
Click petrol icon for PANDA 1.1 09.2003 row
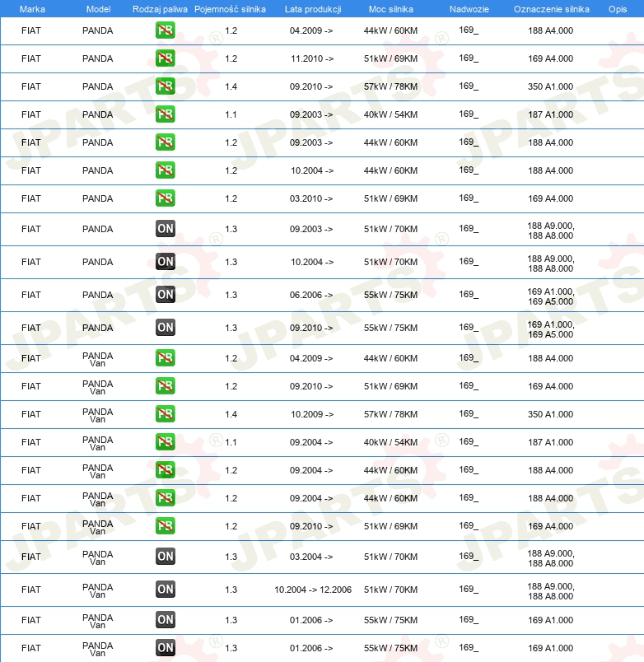point(165,114)
